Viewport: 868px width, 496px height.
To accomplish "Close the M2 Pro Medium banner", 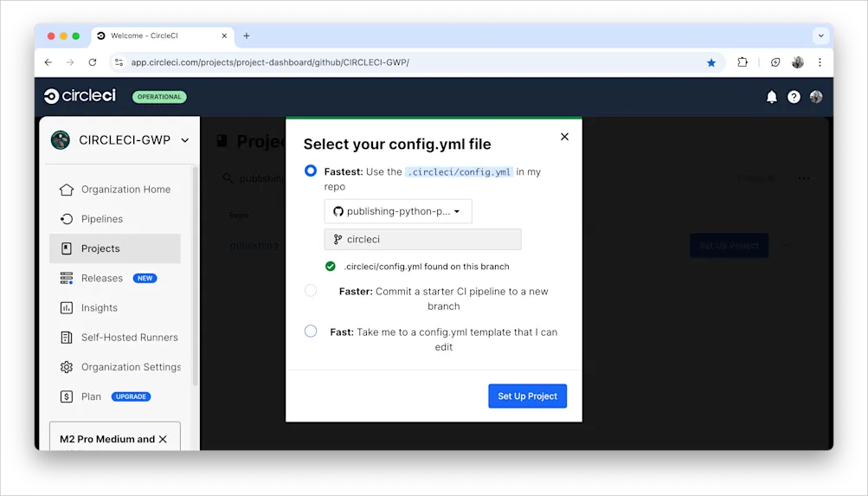I will [163, 439].
